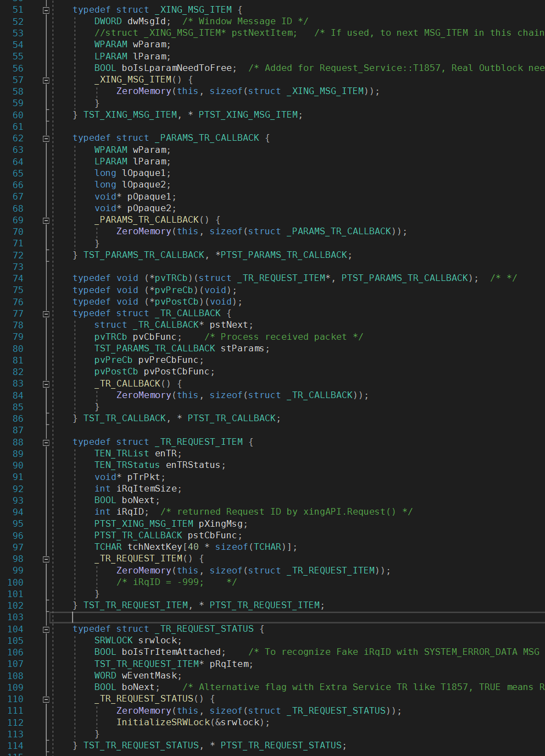The height and width of the screenshot is (756, 545).
Task: Click PTST_TR_REQUEST_STATUS typedef name on line 114
Action: pyautogui.click(x=281, y=746)
